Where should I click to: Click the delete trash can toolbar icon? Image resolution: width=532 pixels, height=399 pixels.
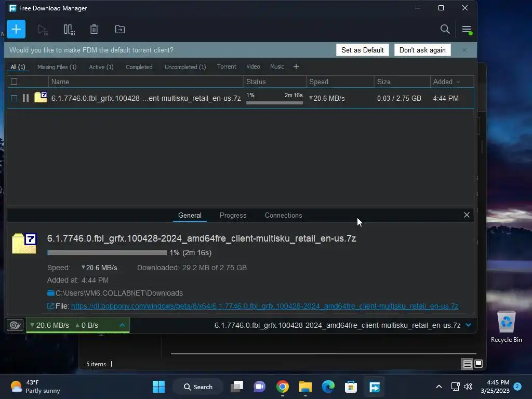click(x=94, y=30)
